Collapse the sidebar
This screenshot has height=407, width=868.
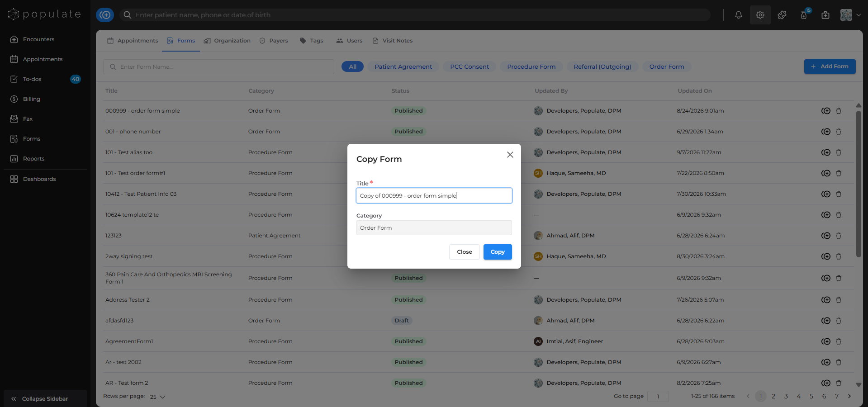tap(45, 398)
